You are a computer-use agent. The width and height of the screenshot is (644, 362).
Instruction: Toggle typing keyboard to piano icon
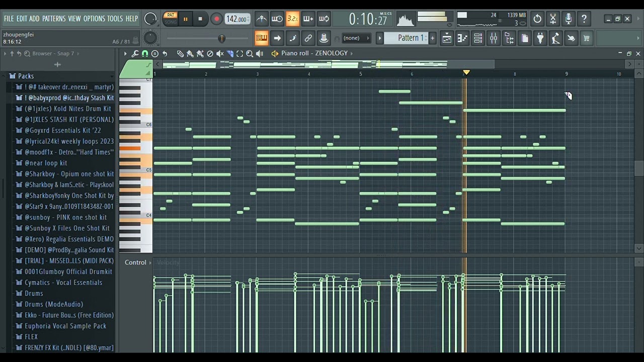262,38
